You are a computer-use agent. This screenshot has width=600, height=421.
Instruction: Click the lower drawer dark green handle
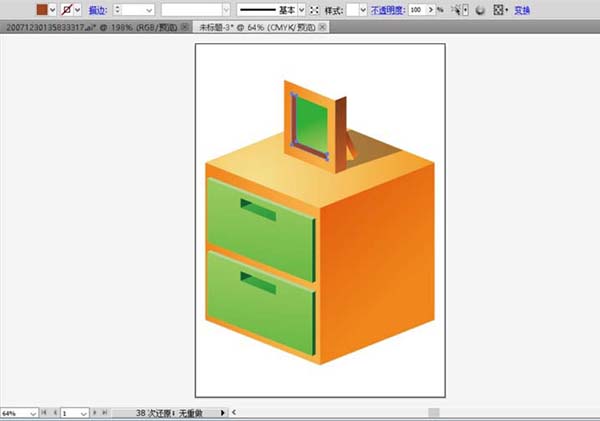pos(258,282)
